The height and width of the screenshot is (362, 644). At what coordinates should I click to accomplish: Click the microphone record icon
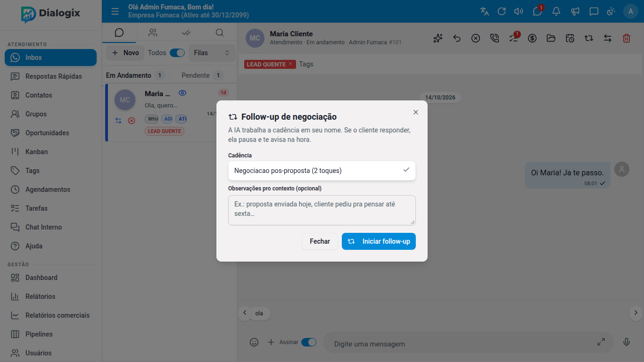(x=627, y=342)
